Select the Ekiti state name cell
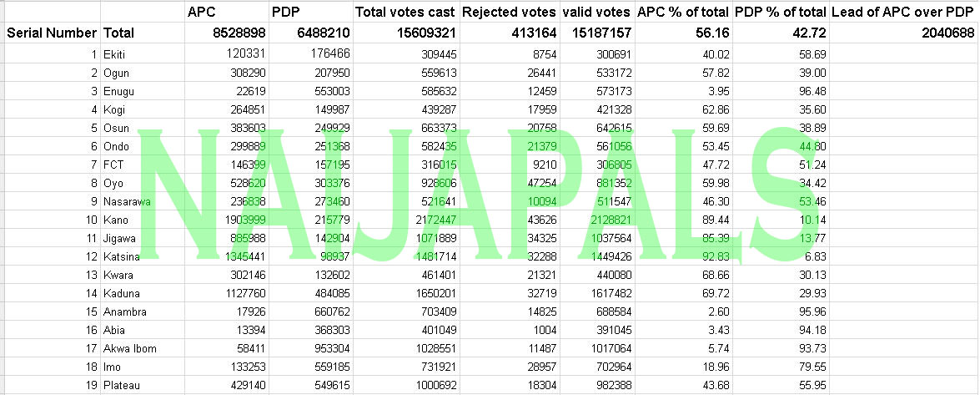The image size is (980, 395). (x=143, y=54)
